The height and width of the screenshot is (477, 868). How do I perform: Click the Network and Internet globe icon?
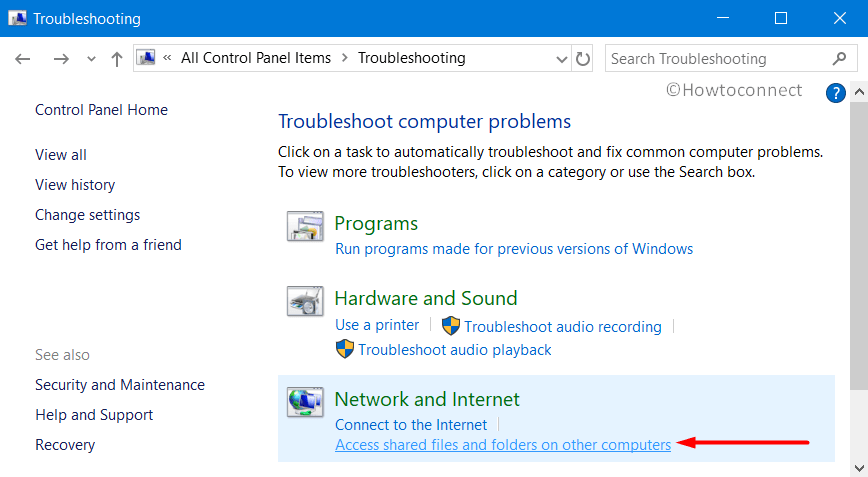[x=305, y=402]
